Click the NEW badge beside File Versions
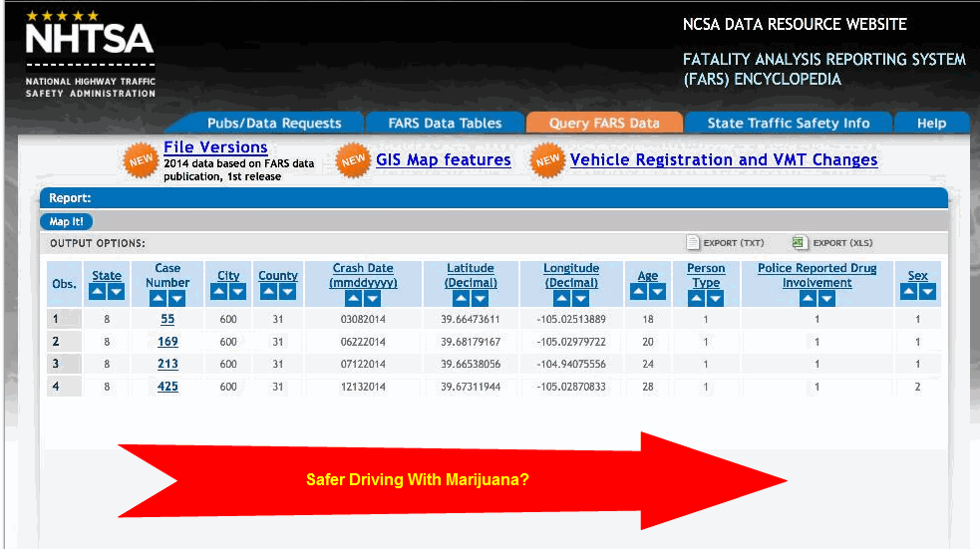Image resolution: width=980 pixels, height=549 pixels. point(141,160)
